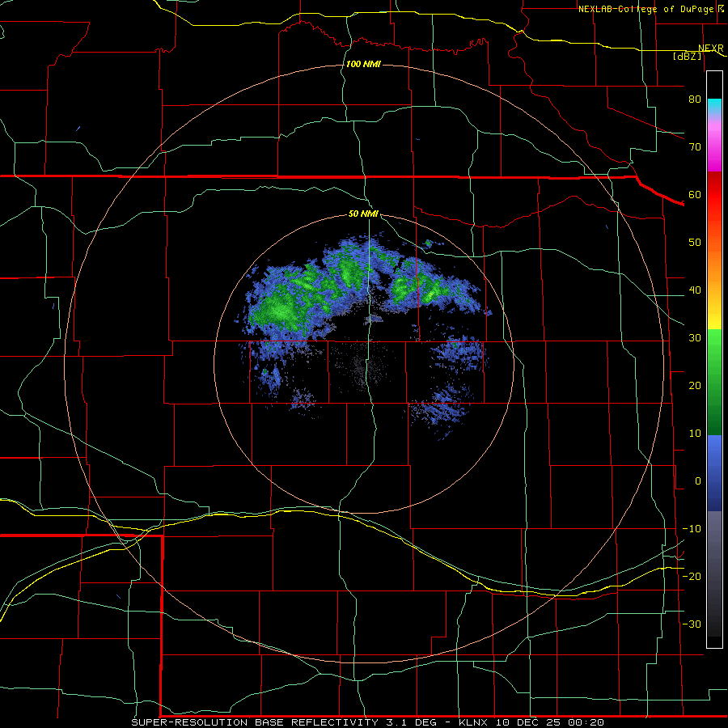The width and height of the screenshot is (728, 728).
Task: Click the 0 dBZ scale value
Action: (x=698, y=481)
